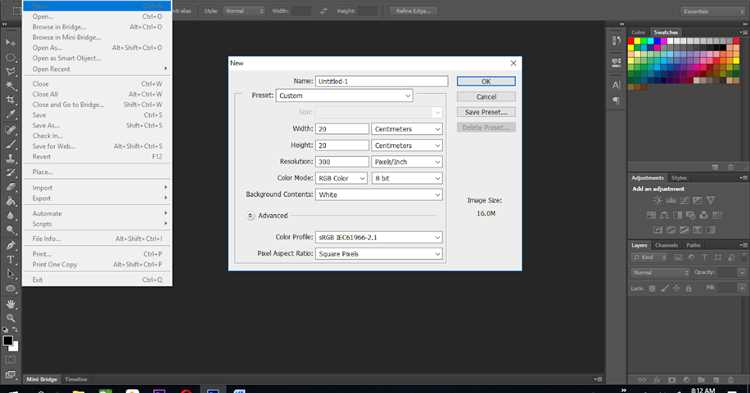
Task: Toggle filter for pixel layers
Action: [678, 257]
